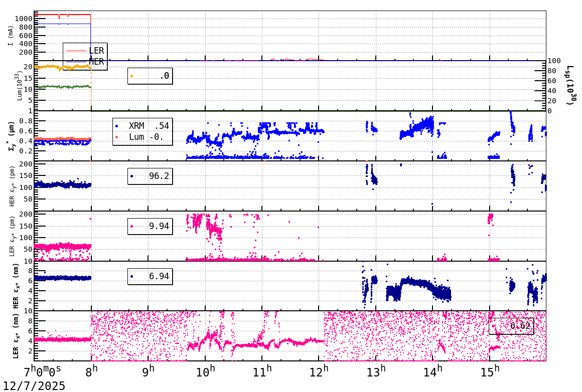Click the 0.8 tick on Σy* axis
Screen dimensions: 582x392
(x=26, y=121)
